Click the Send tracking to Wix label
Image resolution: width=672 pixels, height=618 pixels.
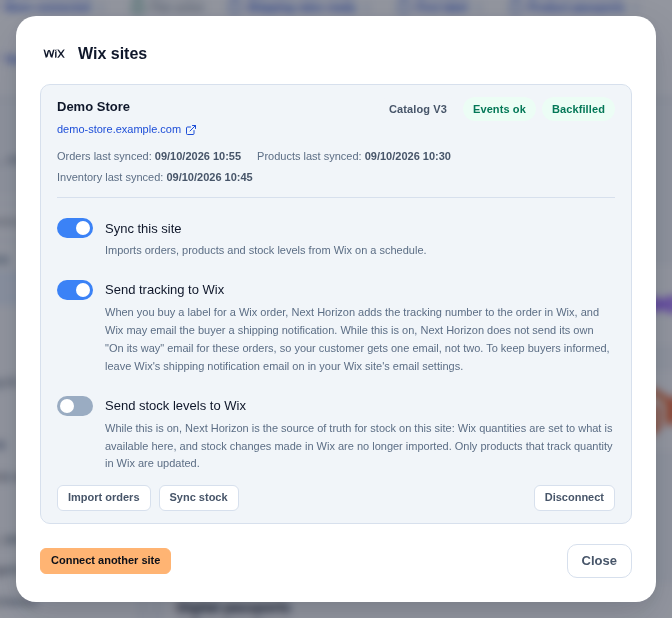click(165, 290)
